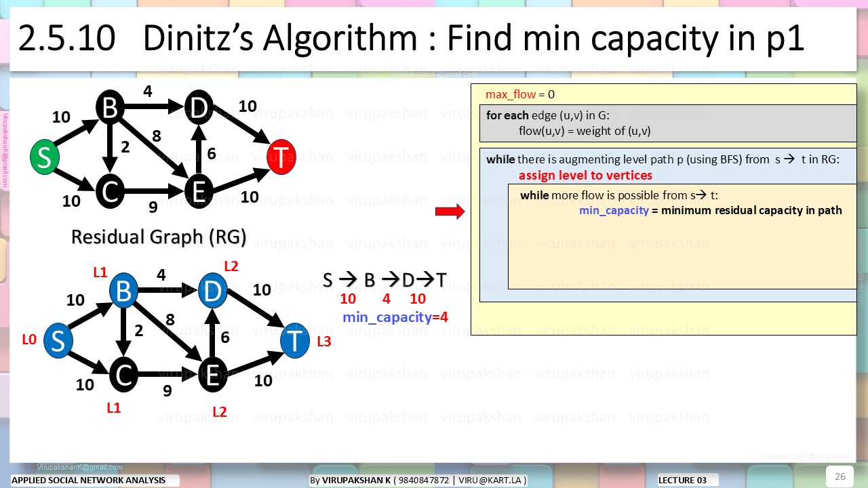Click the "for each edge (u,v) in G:" line

point(548,115)
